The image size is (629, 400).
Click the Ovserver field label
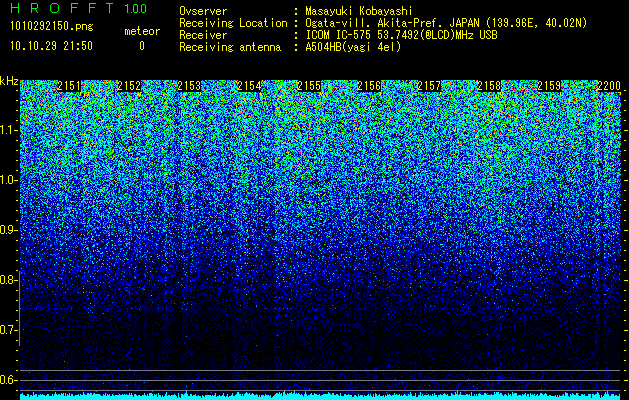pyautogui.click(x=203, y=11)
